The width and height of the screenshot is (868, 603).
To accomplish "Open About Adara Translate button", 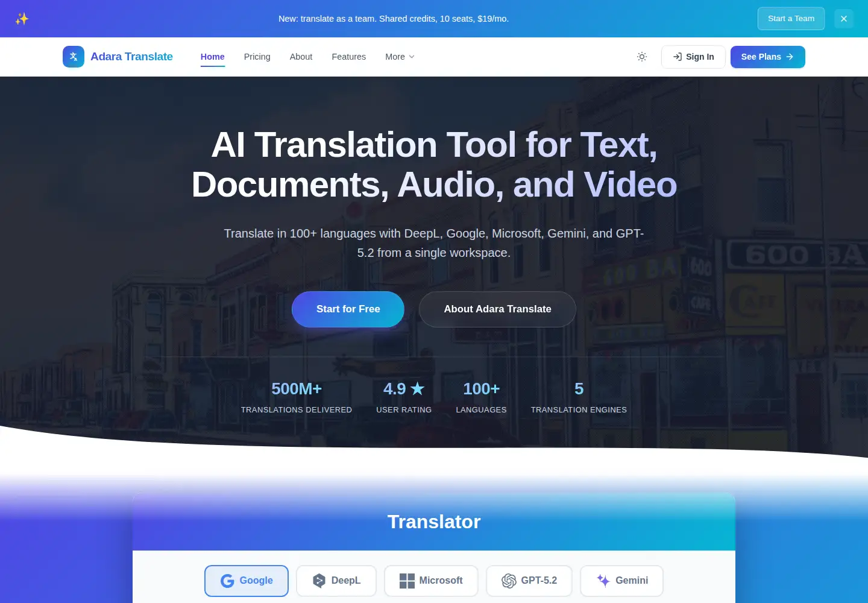I will point(497,309).
